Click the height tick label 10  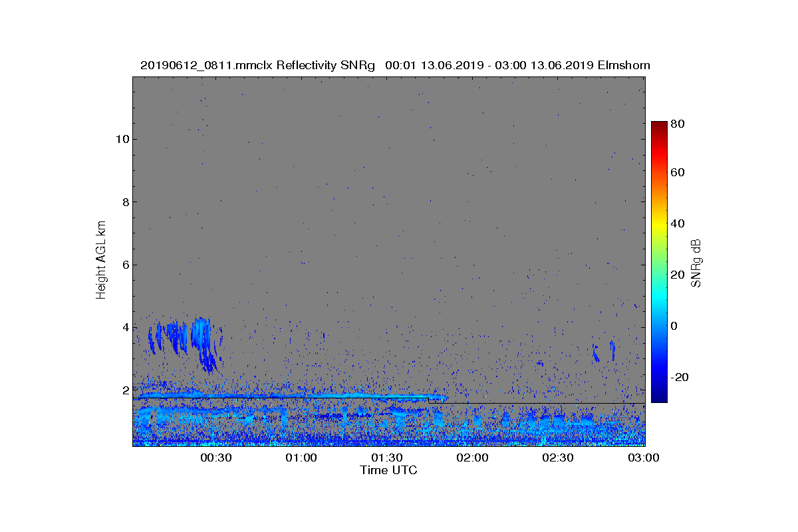(x=121, y=139)
